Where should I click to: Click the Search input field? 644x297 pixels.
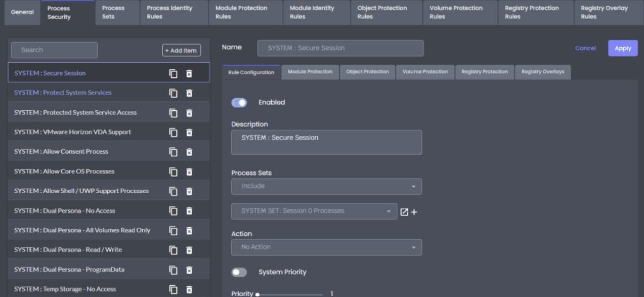tap(54, 50)
